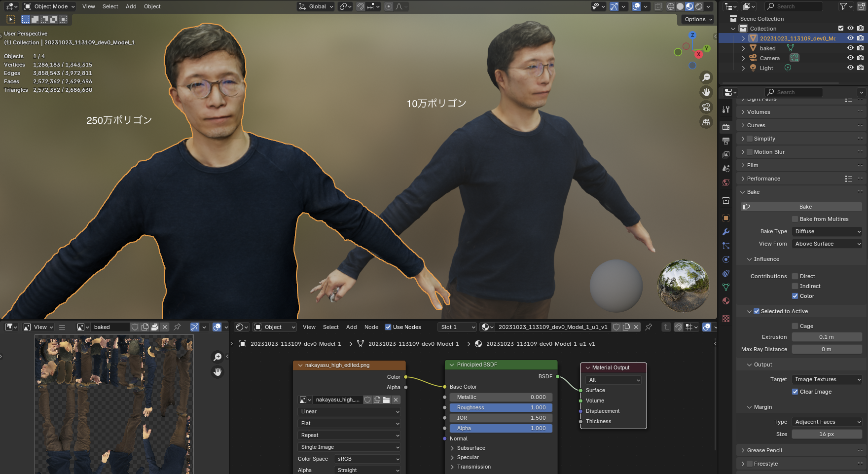Open the Texture properties tab
The height and width of the screenshot is (474, 868).
726,319
